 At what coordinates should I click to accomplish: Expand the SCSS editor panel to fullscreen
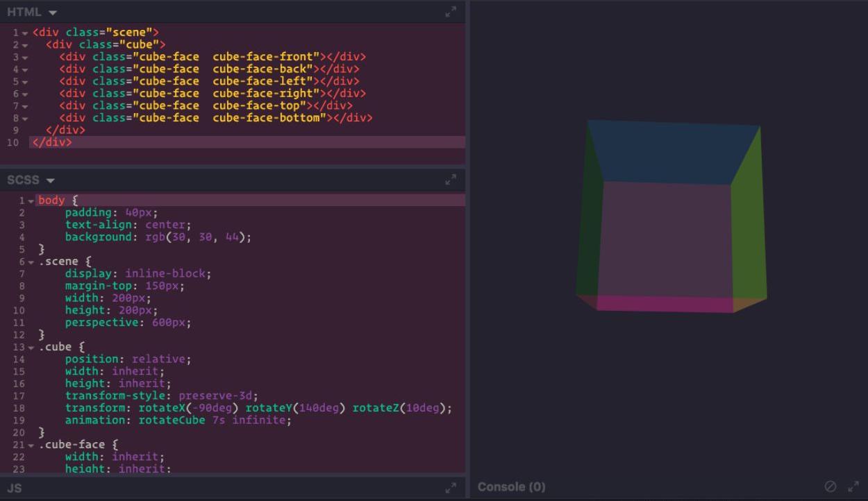[451, 180]
